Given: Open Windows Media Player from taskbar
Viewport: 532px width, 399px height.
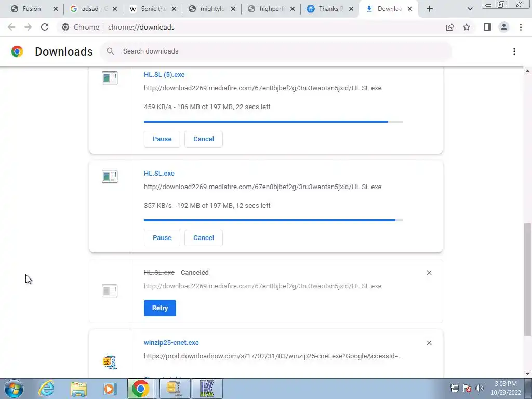Looking at the screenshot, I should pos(110,389).
